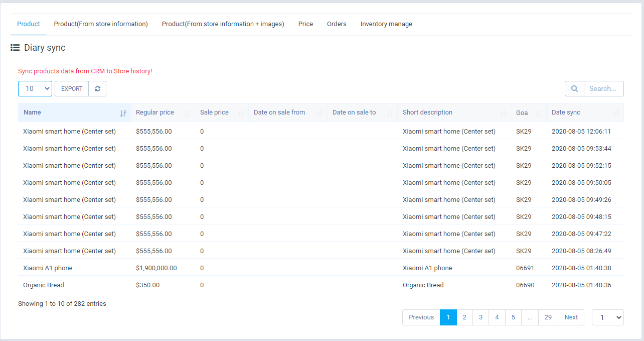Image resolution: width=644 pixels, height=341 pixels.
Task: Select the Inventory manage tab
Action: (x=386, y=24)
